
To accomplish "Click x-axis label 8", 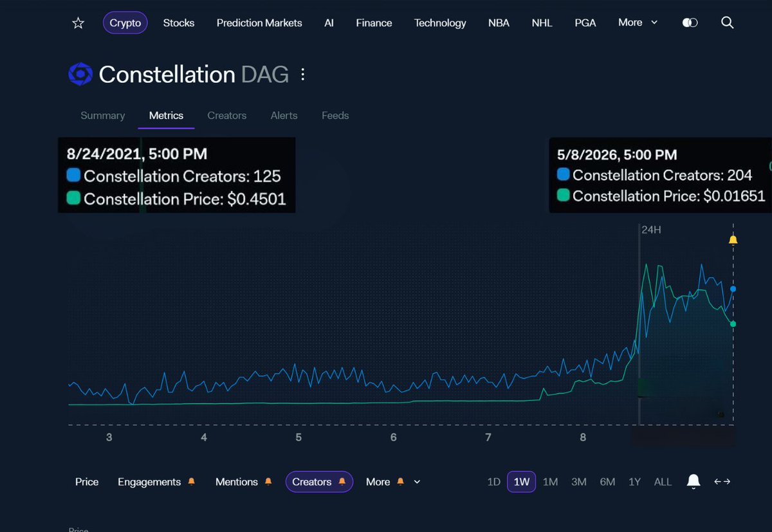I will (583, 437).
